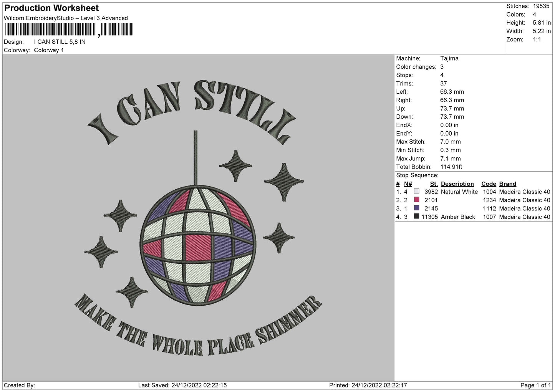Click the Max Jump value 7.1 mm
This screenshot has width=555, height=392.
tap(450, 159)
